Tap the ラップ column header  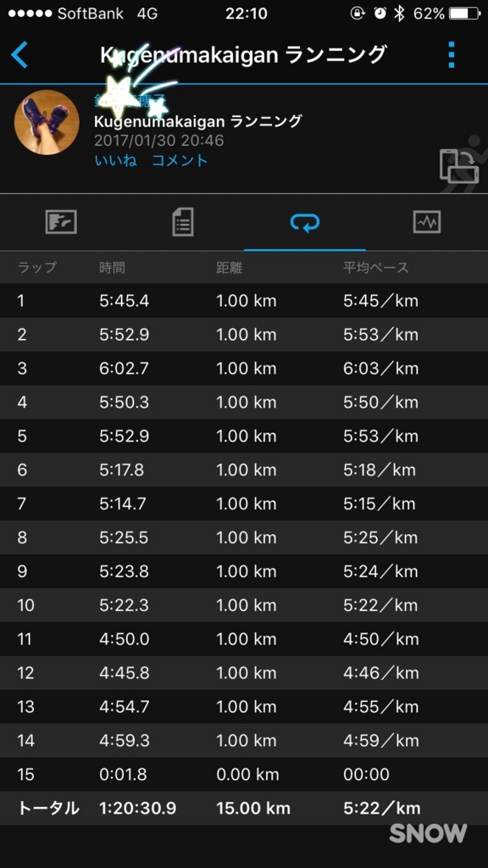pyautogui.click(x=37, y=268)
